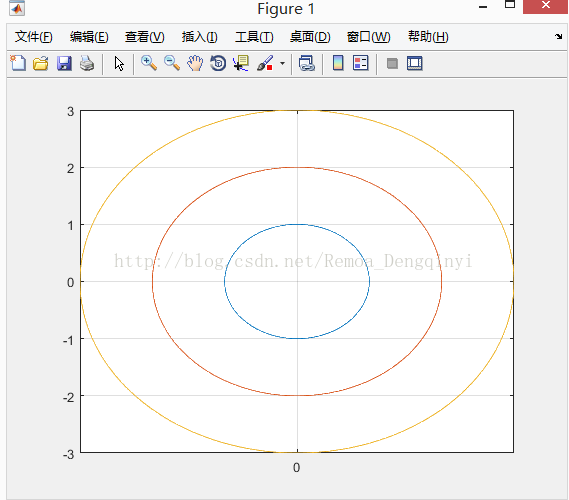Screen dimensions: 569x500
Task: Expand the dock arrow at the menu bar's right edge
Action: click(558, 36)
